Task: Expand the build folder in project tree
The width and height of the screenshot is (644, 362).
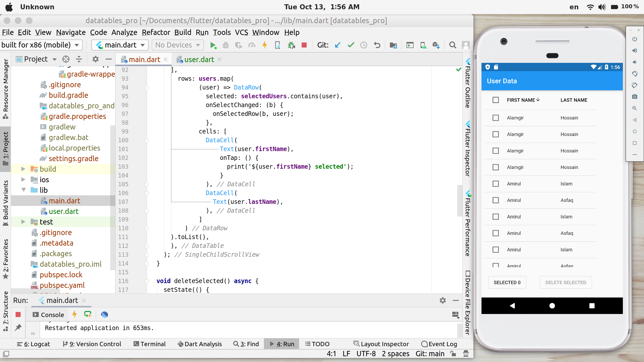Action: pyautogui.click(x=23, y=169)
